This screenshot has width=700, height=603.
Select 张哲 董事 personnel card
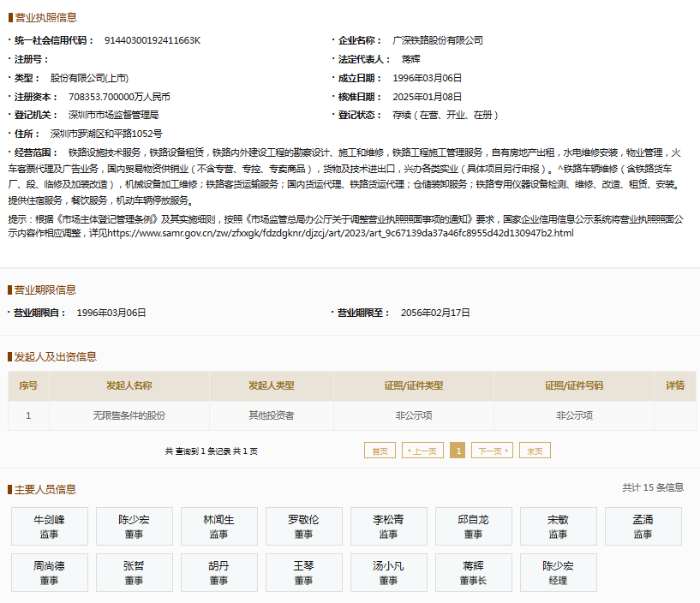tap(135, 573)
